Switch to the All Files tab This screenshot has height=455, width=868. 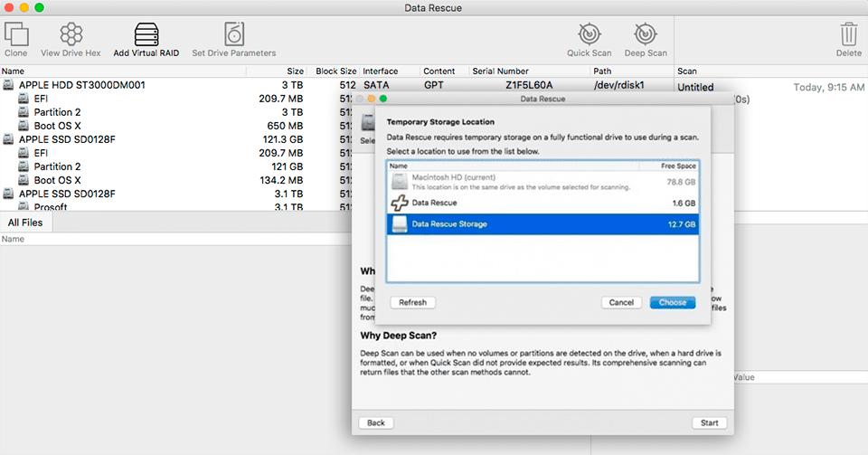point(25,223)
